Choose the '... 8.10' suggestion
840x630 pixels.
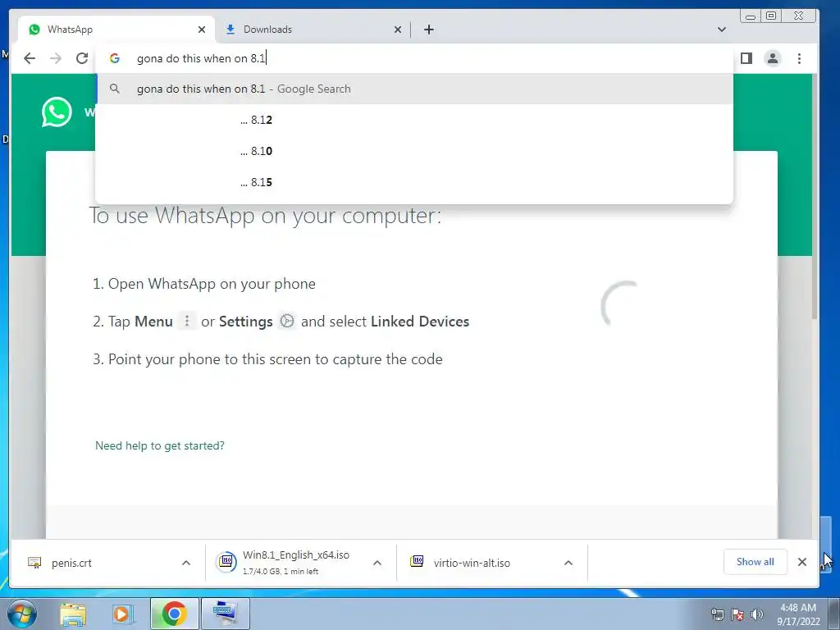pos(414,151)
